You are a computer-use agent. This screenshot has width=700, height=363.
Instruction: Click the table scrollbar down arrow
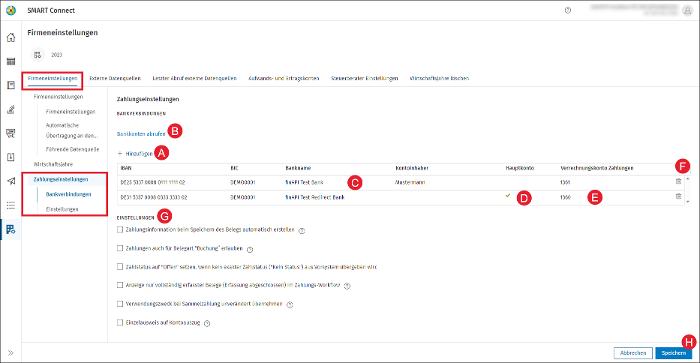coord(688,202)
